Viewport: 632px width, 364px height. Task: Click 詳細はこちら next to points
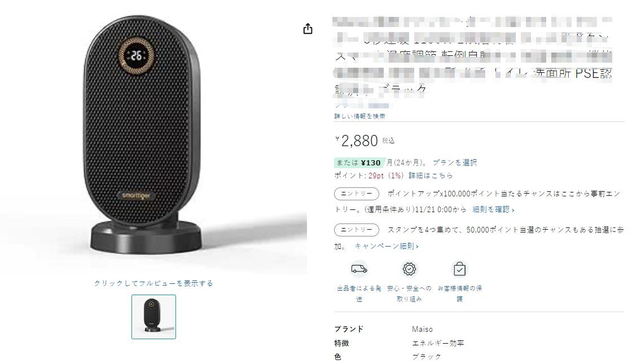[x=431, y=176]
